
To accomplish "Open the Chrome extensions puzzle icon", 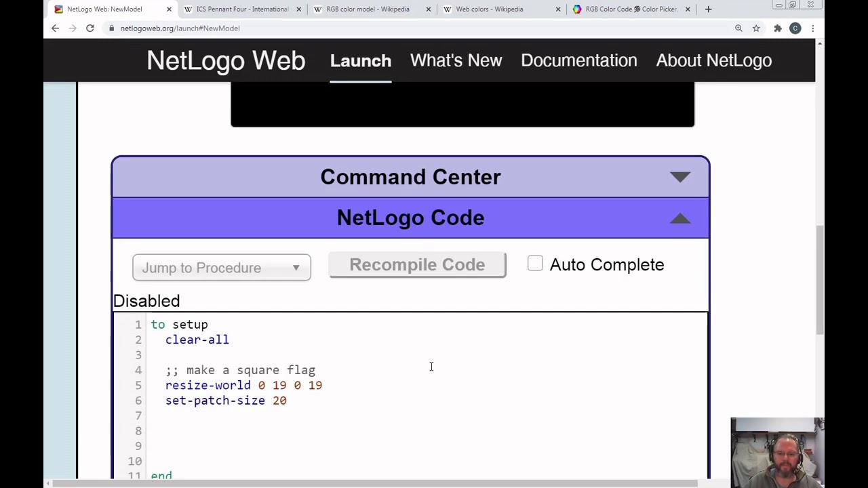I will tap(777, 28).
